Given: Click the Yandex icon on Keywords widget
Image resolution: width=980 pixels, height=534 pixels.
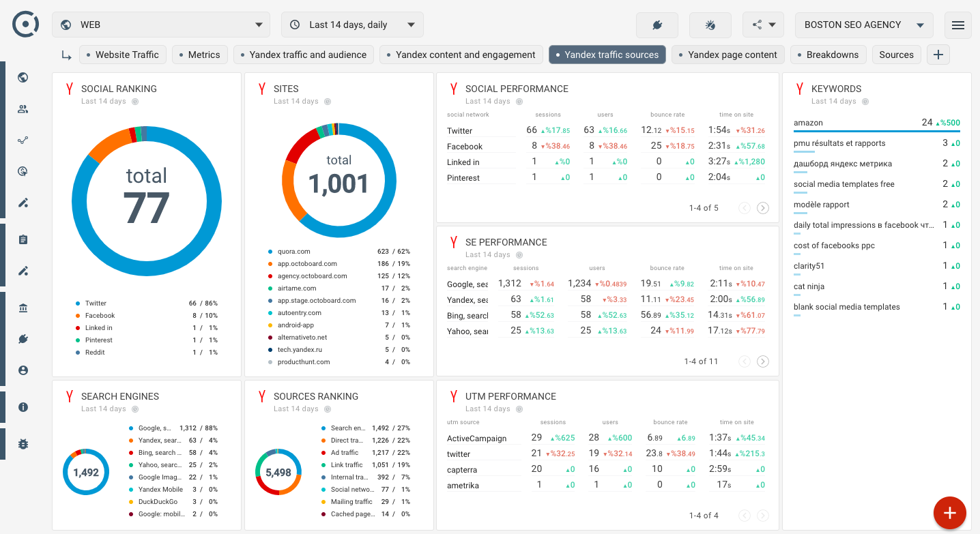Looking at the screenshot, I should [x=799, y=89].
